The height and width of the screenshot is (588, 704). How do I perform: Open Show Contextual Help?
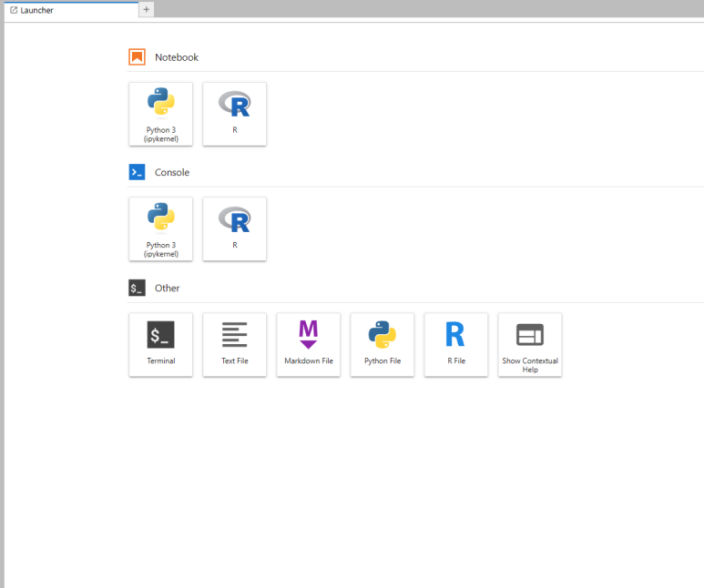pyautogui.click(x=530, y=345)
